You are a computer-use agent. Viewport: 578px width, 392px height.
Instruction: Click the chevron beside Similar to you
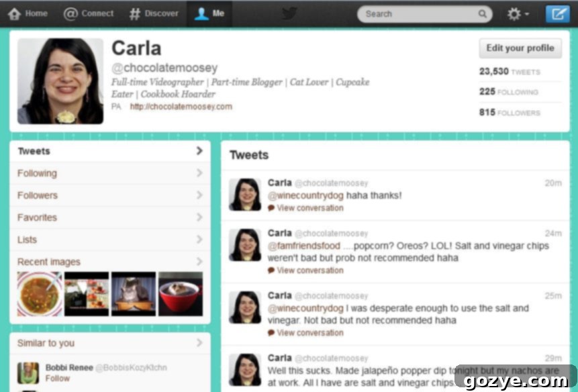pos(199,342)
